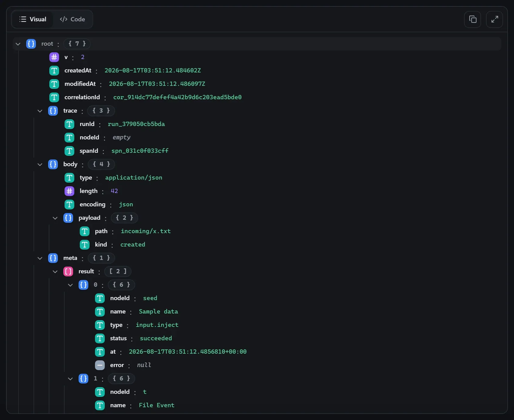Click the number icon beside length

[69, 191]
